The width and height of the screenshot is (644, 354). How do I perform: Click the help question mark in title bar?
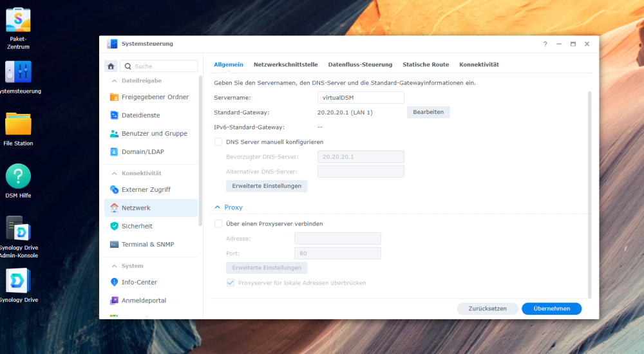(x=545, y=44)
